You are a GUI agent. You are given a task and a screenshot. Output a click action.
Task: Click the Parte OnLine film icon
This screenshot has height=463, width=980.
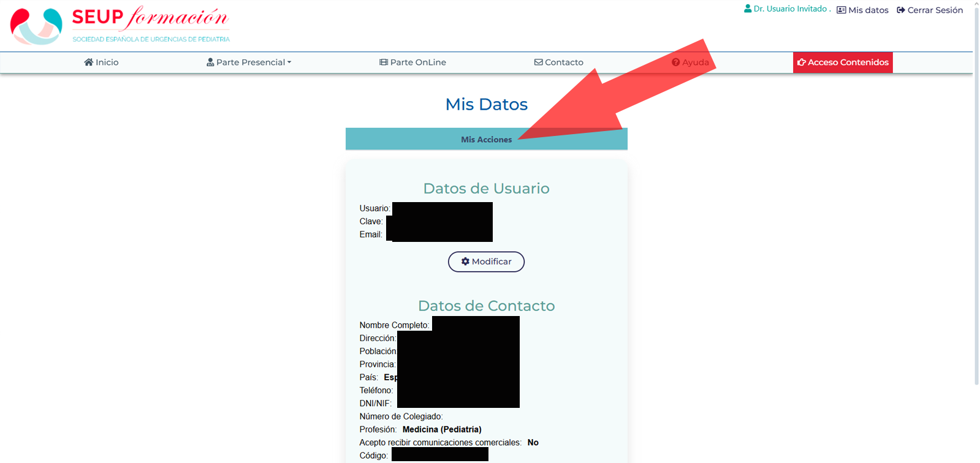[384, 62]
